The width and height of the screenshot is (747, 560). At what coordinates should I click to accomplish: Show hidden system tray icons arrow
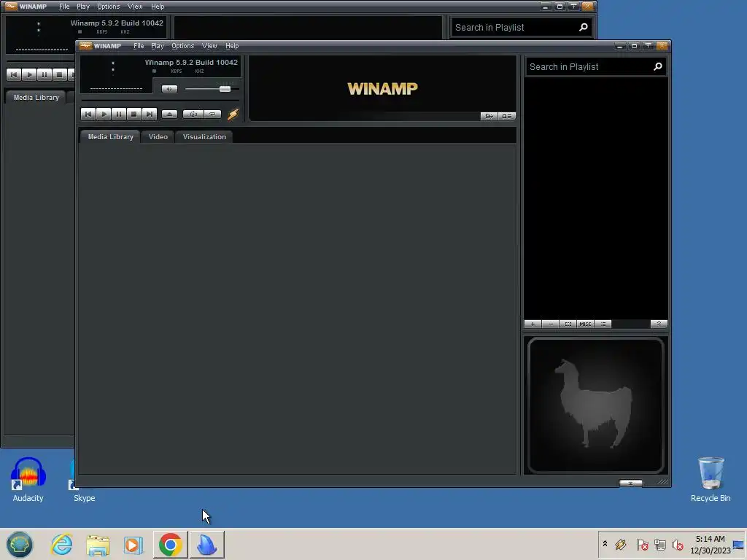[x=605, y=544]
